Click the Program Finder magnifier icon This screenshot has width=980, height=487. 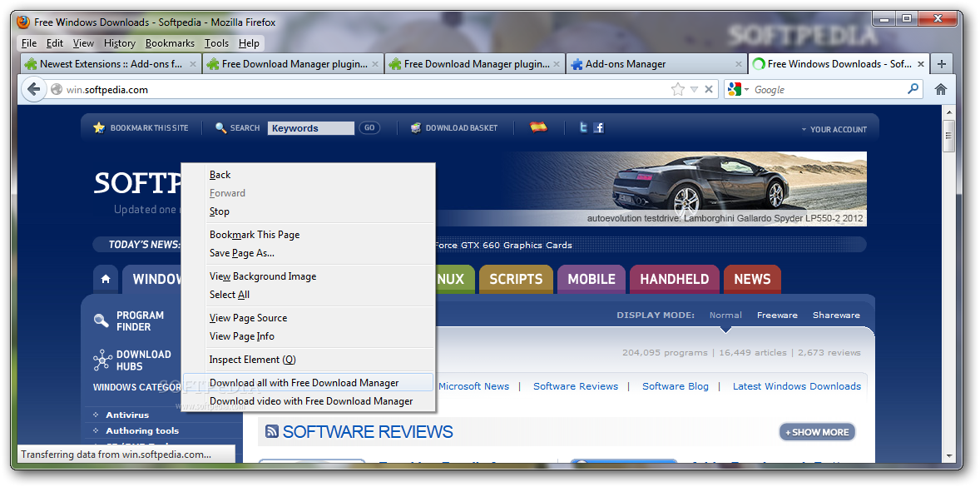pyautogui.click(x=101, y=321)
